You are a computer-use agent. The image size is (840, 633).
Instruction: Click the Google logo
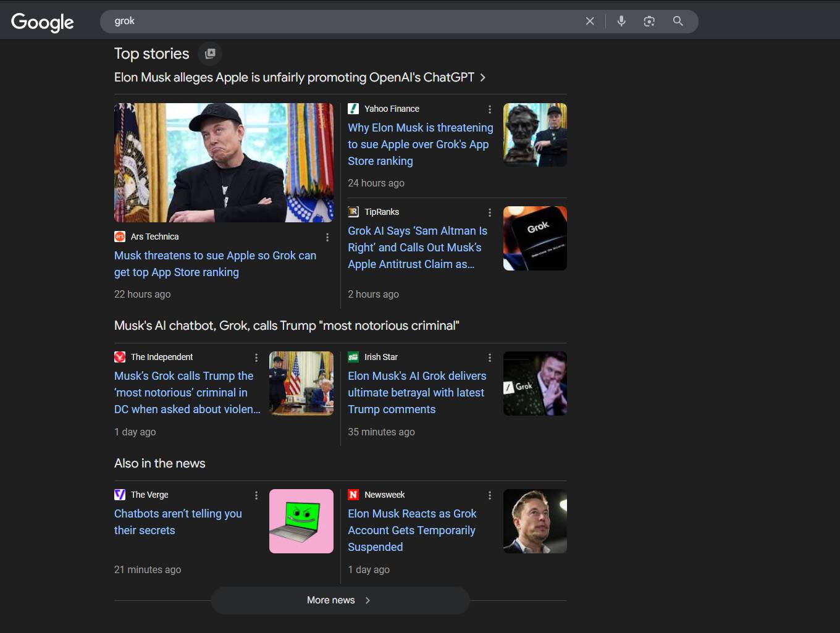[42, 22]
